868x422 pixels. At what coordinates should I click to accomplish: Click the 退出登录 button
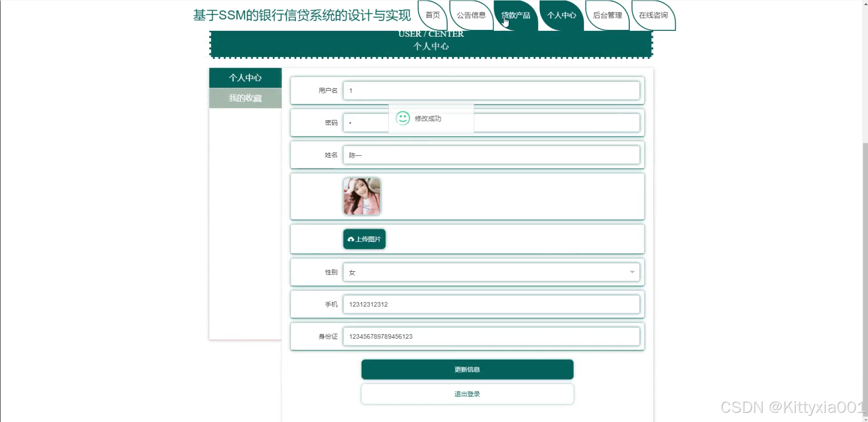[x=467, y=394]
